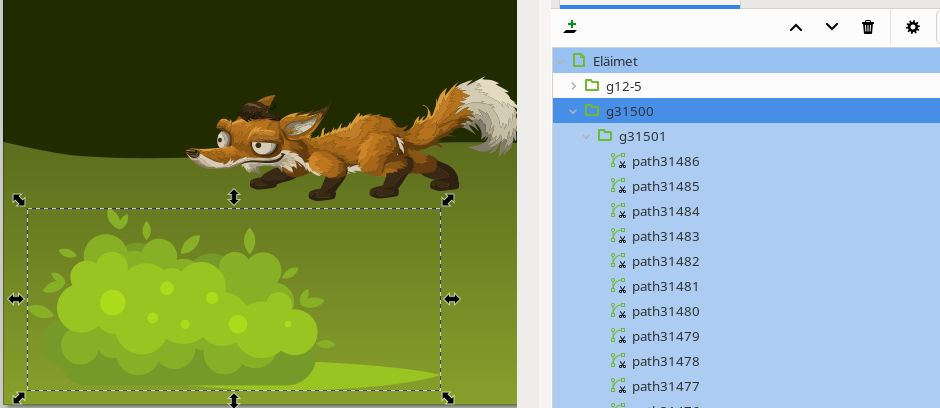Image resolution: width=940 pixels, height=408 pixels.
Task: Collapse the g31500 group
Action: coord(573,111)
